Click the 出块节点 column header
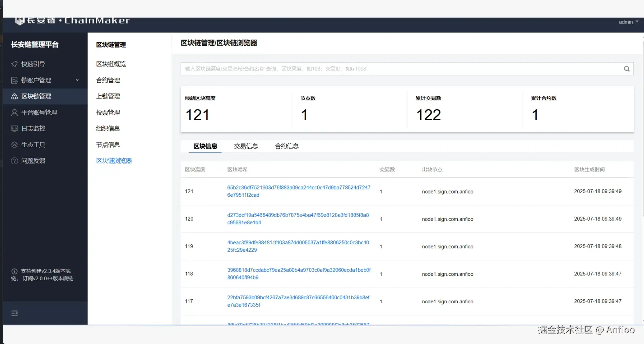Image resolution: width=644 pixels, height=344 pixels. tap(432, 170)
